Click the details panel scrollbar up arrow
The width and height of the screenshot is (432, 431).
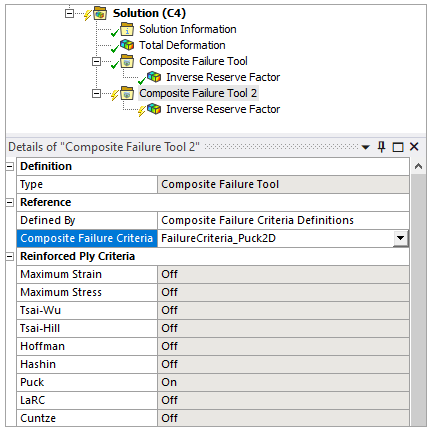(418, 166)
